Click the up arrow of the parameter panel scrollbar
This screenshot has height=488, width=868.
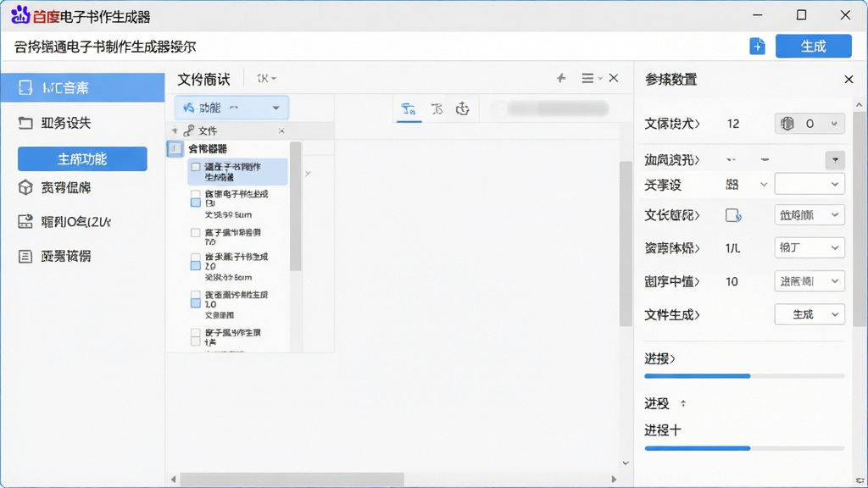(860, 104)
